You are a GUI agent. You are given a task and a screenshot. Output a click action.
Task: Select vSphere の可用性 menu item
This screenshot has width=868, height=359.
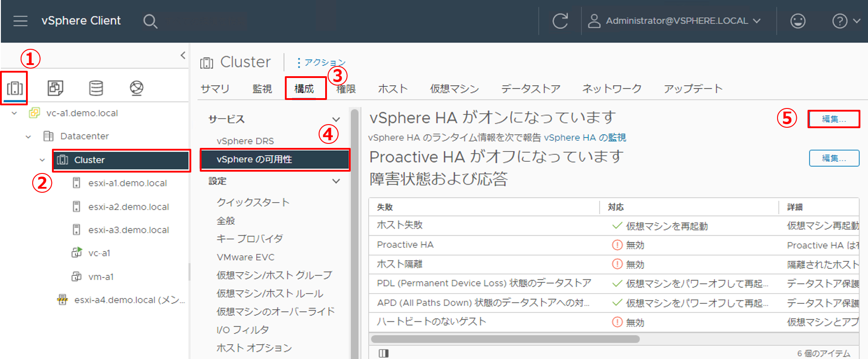coord(275,160)
